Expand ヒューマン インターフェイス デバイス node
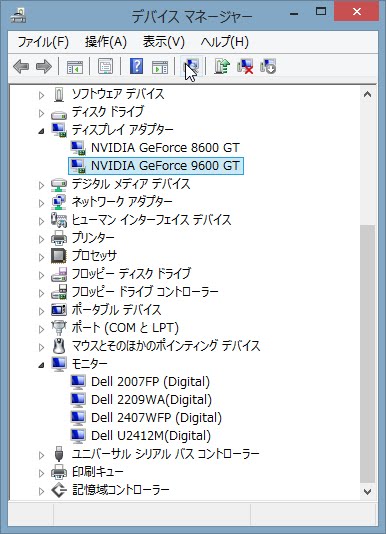Viewport: 386px width, 534px height. (x=41, y=221)
